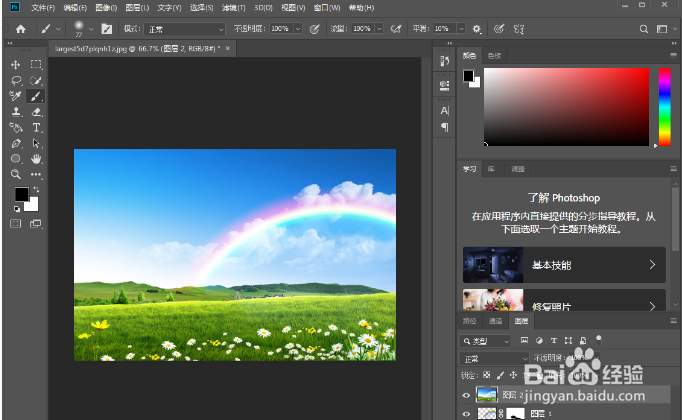
Task: Toggle the layer filter on/off switch
Action: click(x=598, y=339)
